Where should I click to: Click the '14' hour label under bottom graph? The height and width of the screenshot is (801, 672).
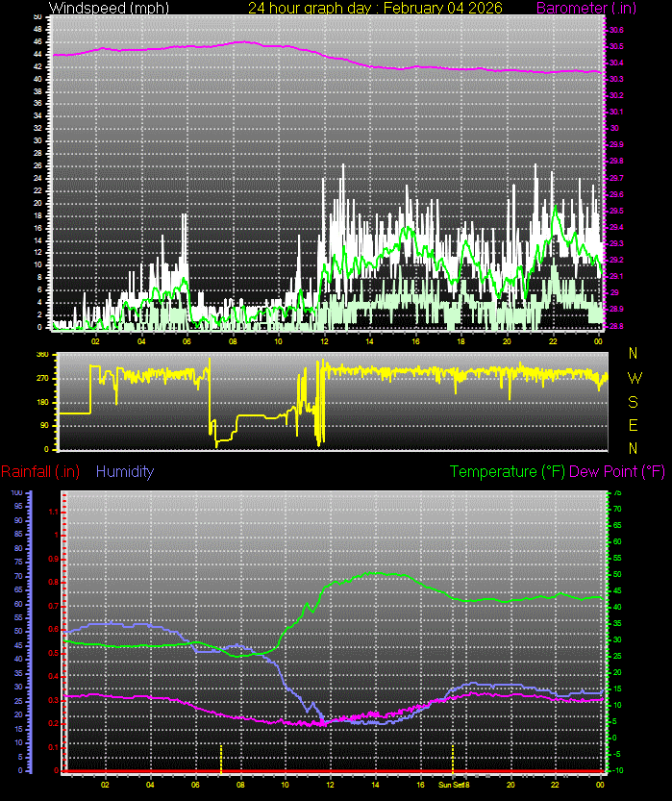point(375,785)
